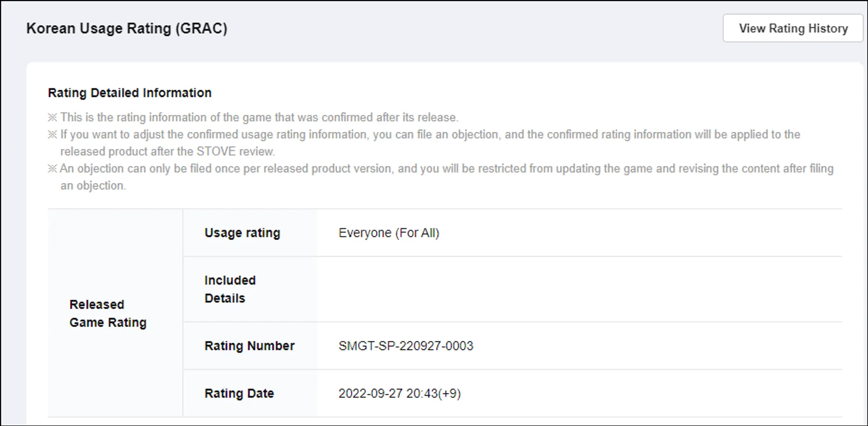The image size is (868, 426).
Task: Click the Rating Date label
Action: pos(239,393)
